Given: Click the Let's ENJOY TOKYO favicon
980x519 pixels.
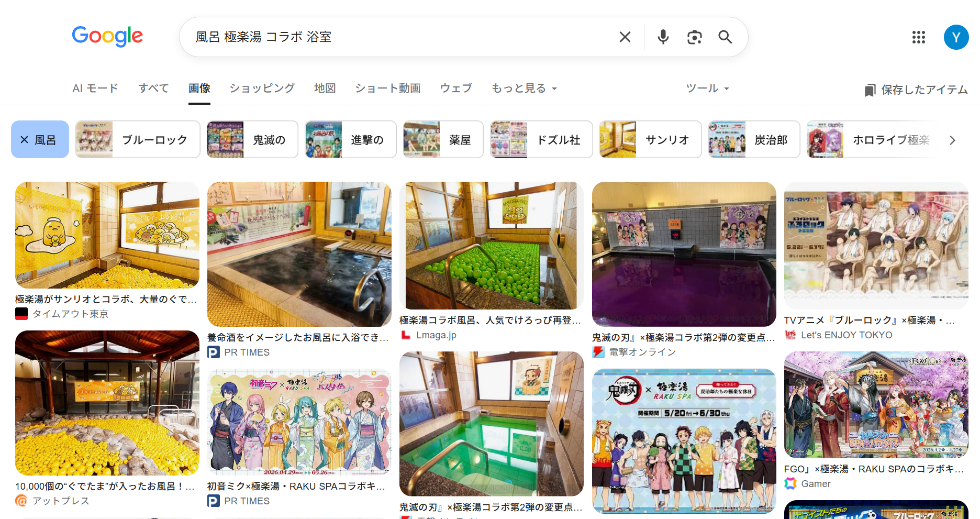Looking at the screenshot, I should [790, 335].
